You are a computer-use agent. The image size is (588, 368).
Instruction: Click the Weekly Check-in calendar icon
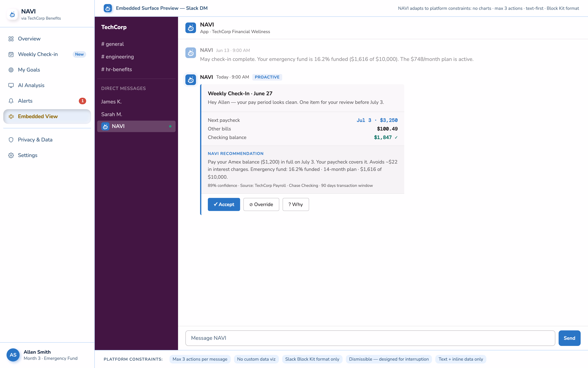click(11, 54)
